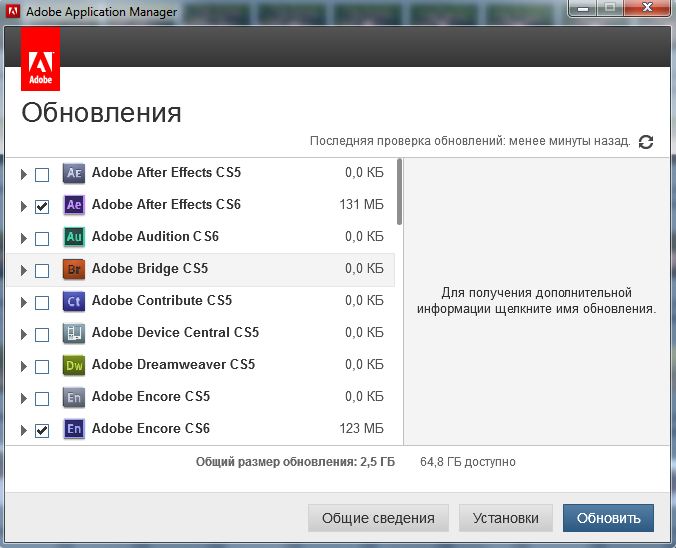Expand the Adobe After Effects CS6 row
This screenshot has width=676, height=548.
pyautogui.click(x=24, y=207)
